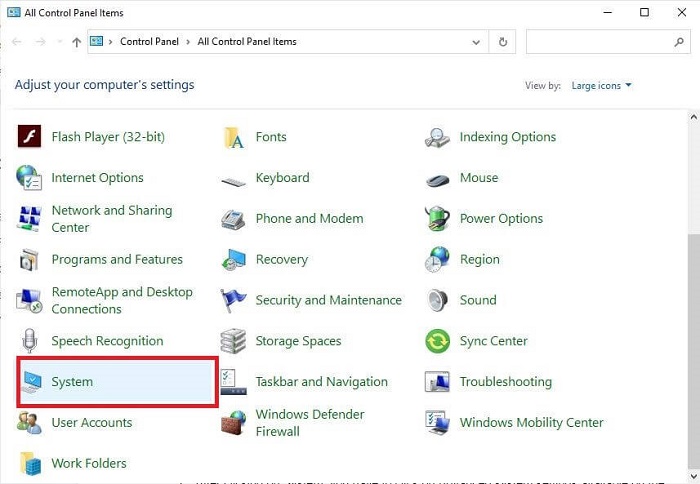The width and height of the screenshot is (700, 484).
Task: Open the Troubleshooting link
Action: click(506, 382)
